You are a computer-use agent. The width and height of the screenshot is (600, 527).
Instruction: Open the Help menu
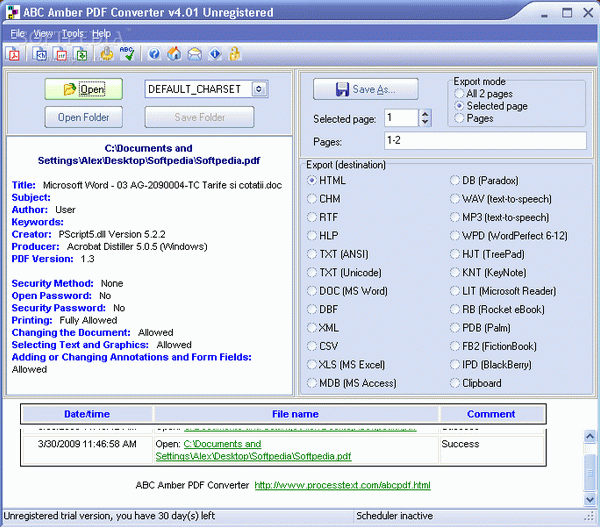(101, 34)
